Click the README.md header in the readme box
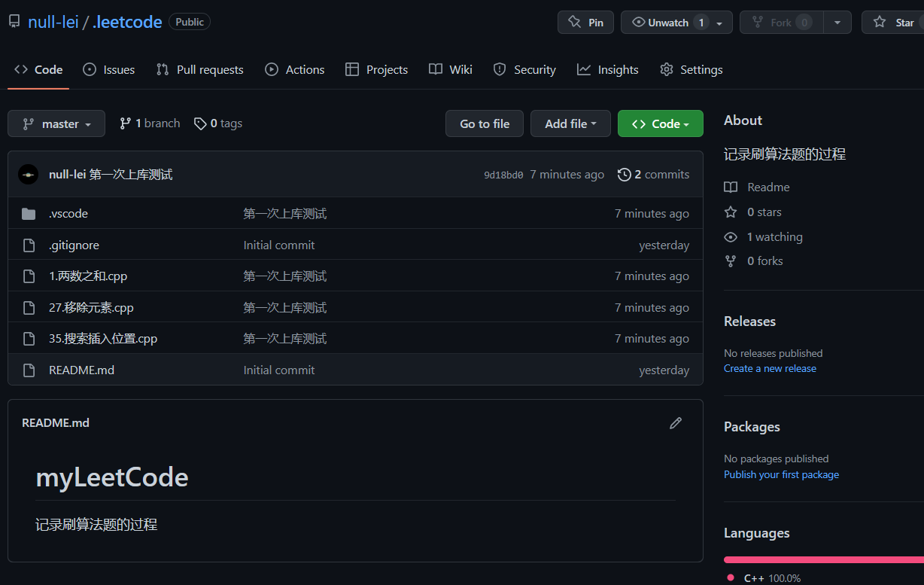The width and height of the screenshot is (924, 585). [x=56, y=423]
